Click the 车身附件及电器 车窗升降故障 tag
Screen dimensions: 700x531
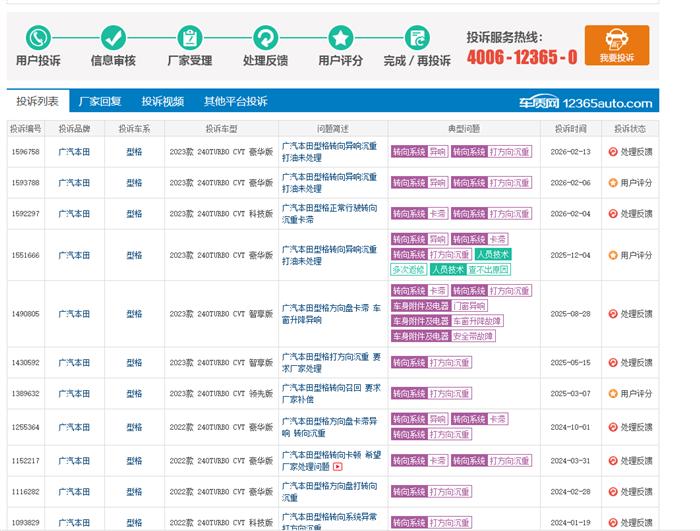click(x=447, y=321)
